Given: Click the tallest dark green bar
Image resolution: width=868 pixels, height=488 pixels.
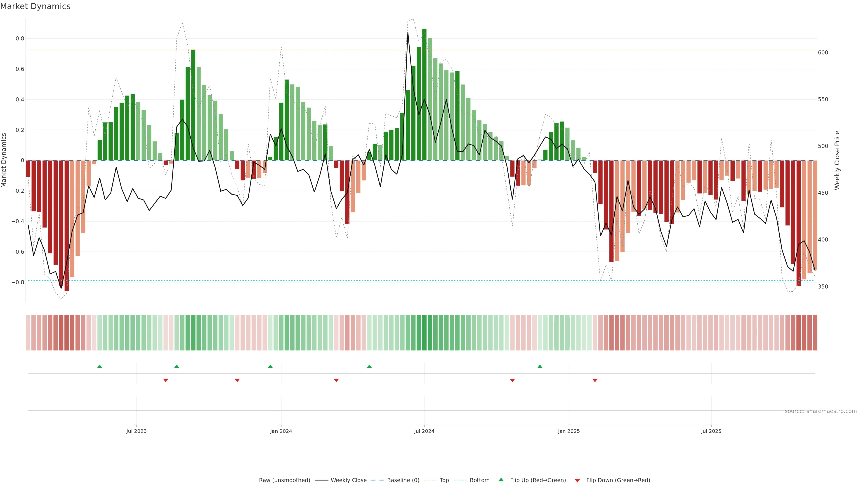Looking at the screenshot, I should click(x=424, y=94).
